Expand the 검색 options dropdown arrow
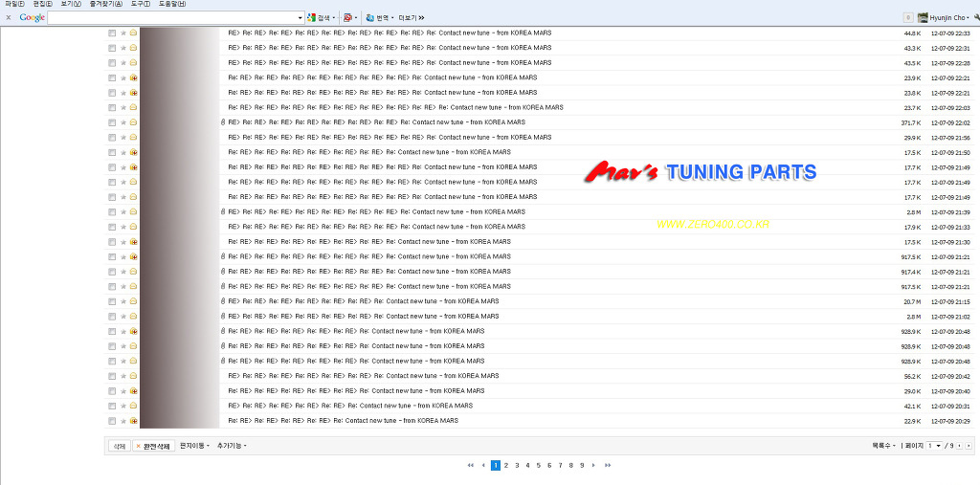This screenshot has width=980, height=485. point(334,17)
